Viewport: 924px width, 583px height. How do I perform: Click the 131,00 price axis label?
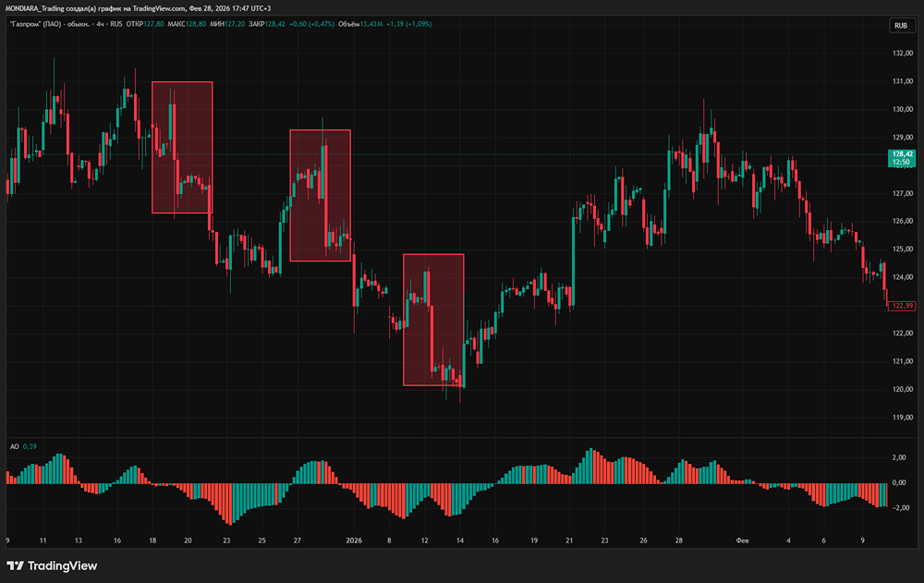[x=903, y=81]
